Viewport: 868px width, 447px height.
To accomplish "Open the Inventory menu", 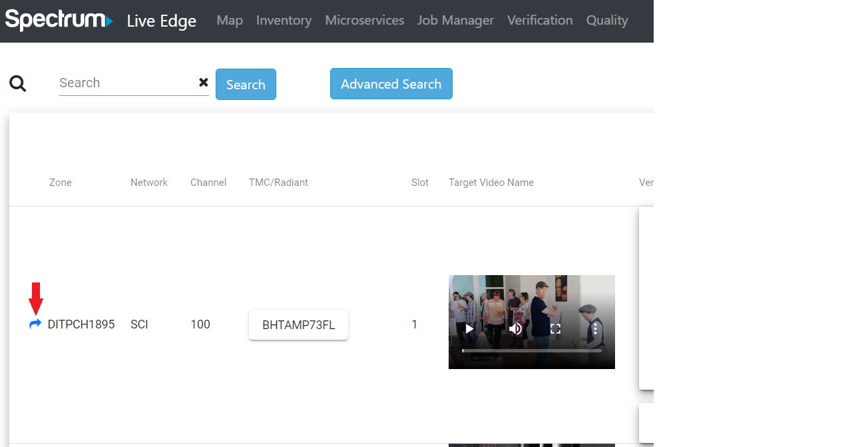I will [x=284, y=21].
